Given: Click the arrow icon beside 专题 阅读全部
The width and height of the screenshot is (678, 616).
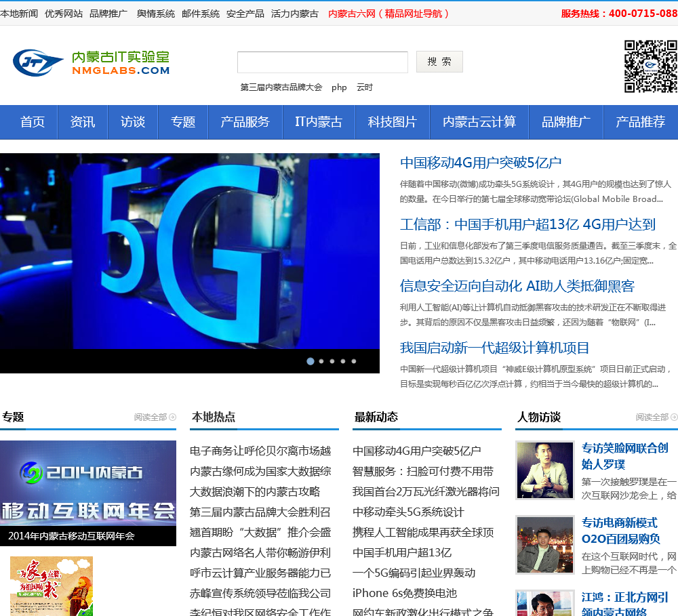Looking at the screenshot, I should (x=172, y=417).
